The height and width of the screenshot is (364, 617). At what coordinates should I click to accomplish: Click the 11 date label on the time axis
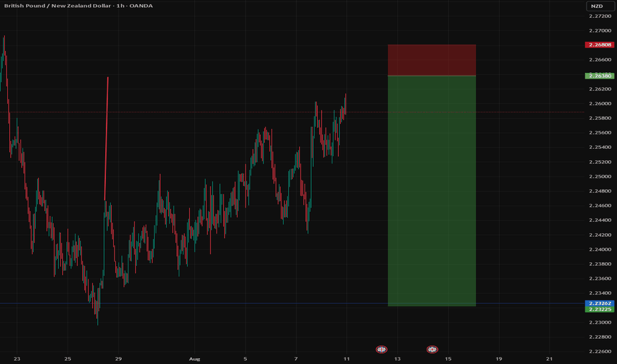pyautogui.click(x=346, y=359)
